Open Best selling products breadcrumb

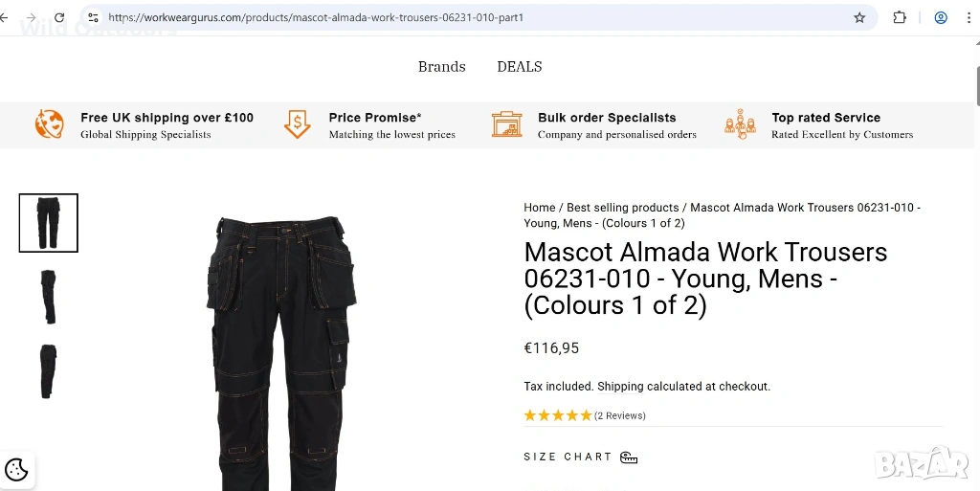click(622, 208)
